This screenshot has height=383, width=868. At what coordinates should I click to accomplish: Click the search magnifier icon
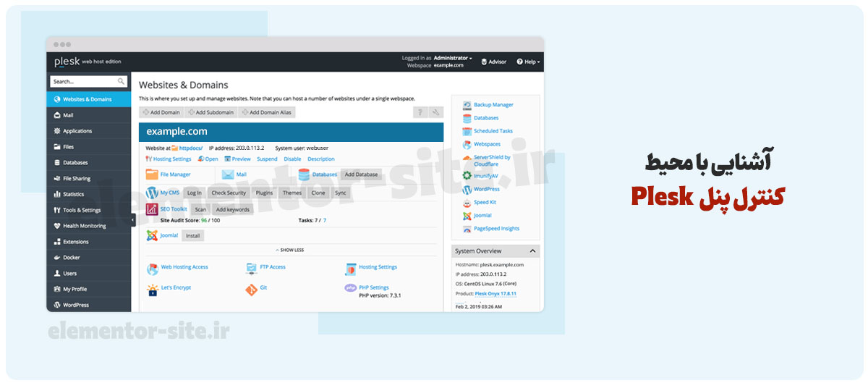tap(121, 82)
